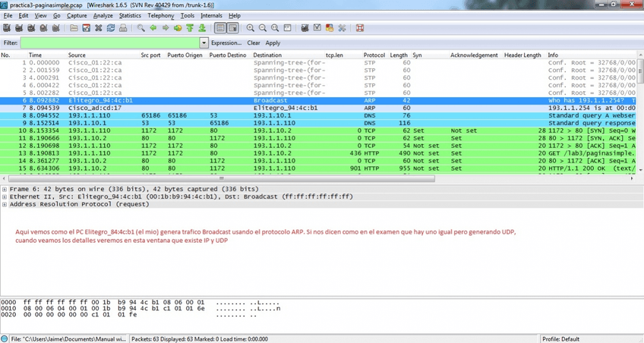Expand the Frame 6 tree node
Image resolution: width=644 pixels, height=343 pixels.
point(5,189)
